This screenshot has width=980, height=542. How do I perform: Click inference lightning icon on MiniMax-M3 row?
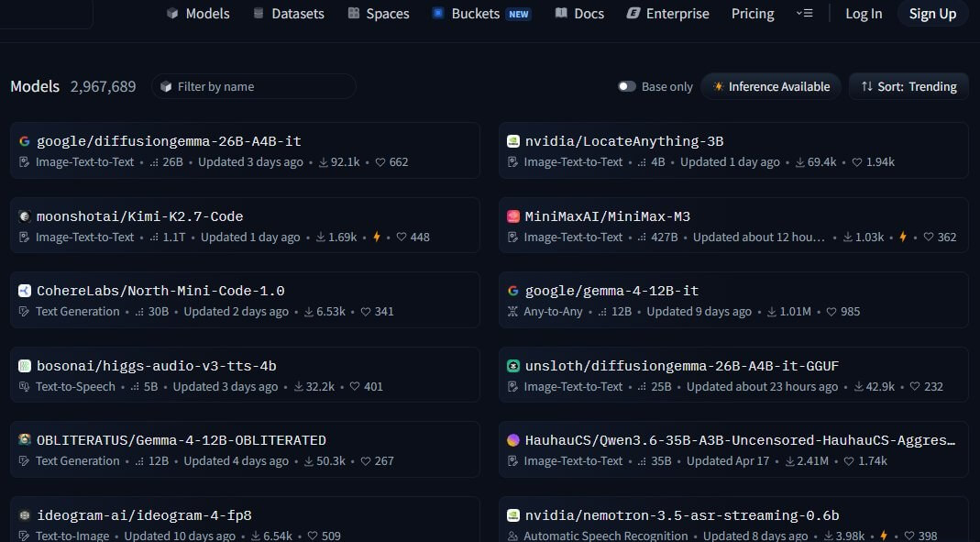pos(902,237)
